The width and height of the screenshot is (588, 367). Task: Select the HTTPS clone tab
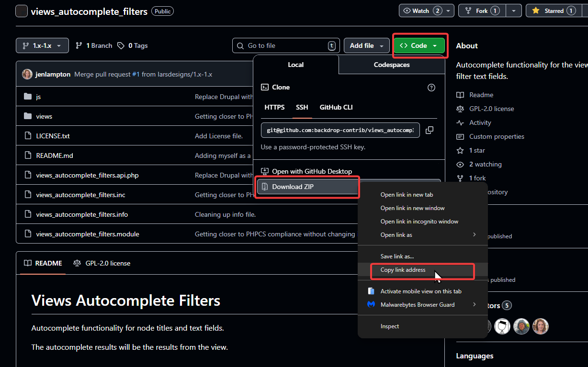coord(274,107)
